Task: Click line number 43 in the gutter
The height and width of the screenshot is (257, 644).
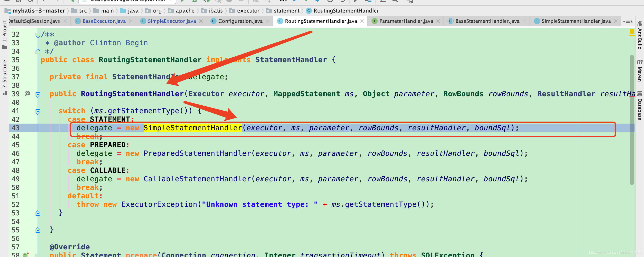Action: point(15,128)
